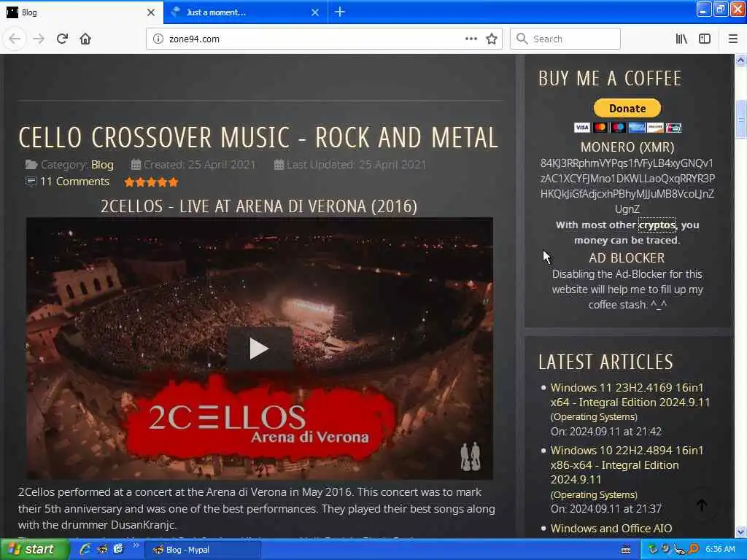747x560 pixels.
Task: Show site information for zone94.com
Action: pos(158,39)
